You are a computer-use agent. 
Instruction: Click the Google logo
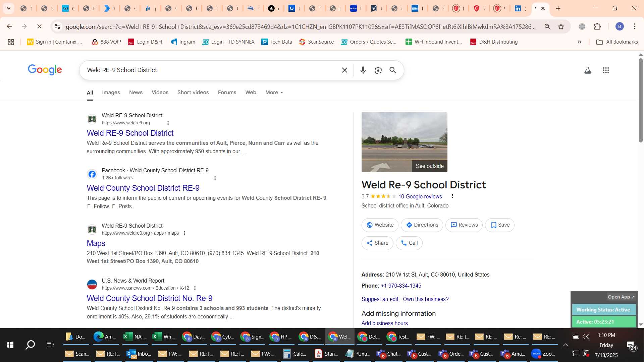coord(45,70)
